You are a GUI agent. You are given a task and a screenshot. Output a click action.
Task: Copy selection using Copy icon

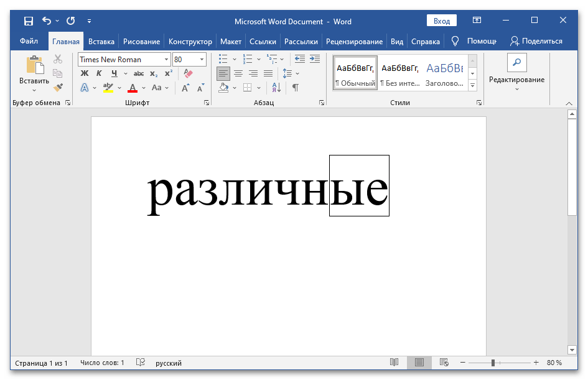point(57,73)
